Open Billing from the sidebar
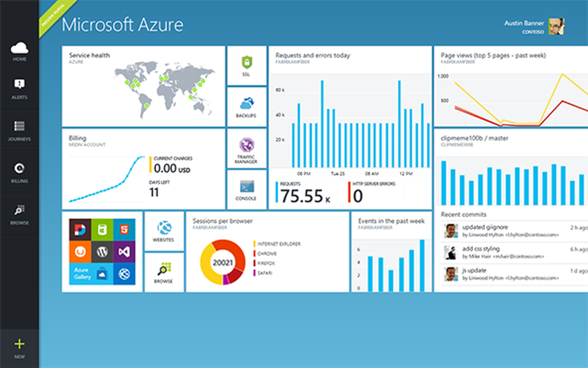 [x=19, y=172]
